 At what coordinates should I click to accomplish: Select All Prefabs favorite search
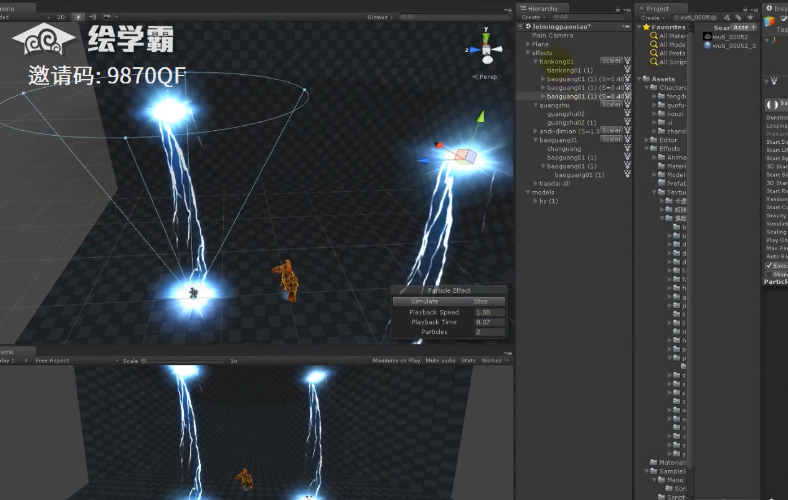pyautogui.click(x=668, y=53)
